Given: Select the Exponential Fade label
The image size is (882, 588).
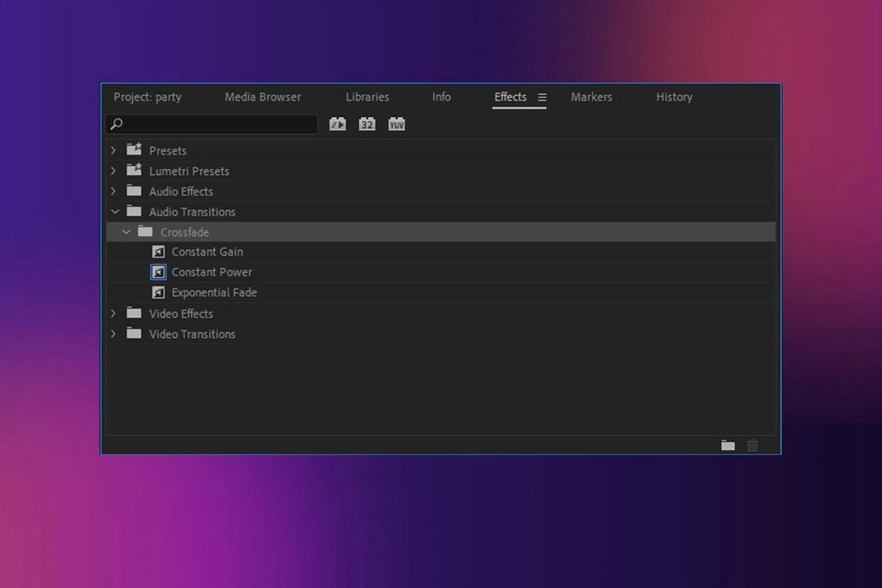Looking at the screenshot, I should pyautogui.click(x=214, y=293).
